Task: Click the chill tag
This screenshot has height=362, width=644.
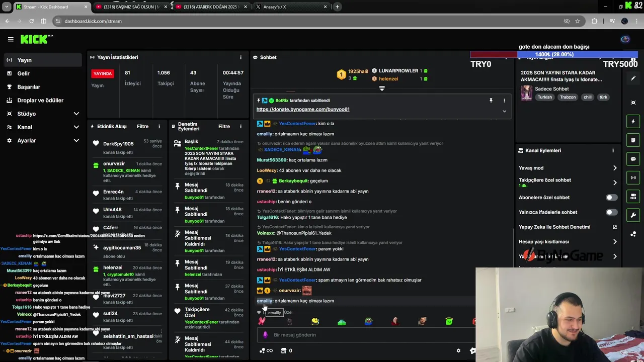Action: pyautogui.click(x=587, y=97)
